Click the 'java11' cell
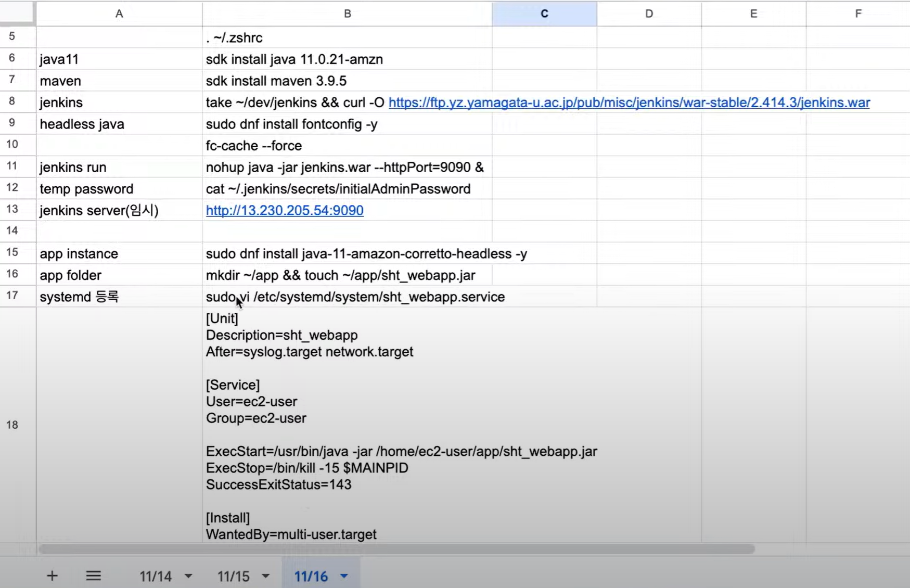This screenshot has width=910, height=588. (x=119, y=59)
